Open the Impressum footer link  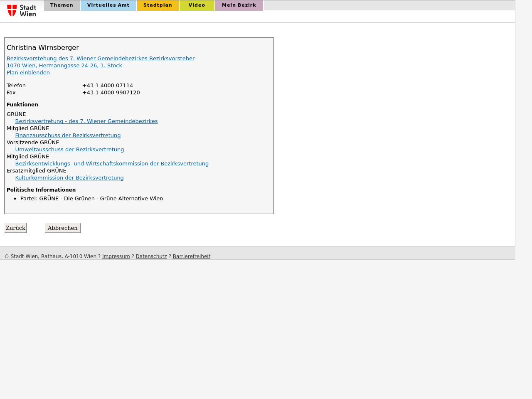[x=116, y=256]
